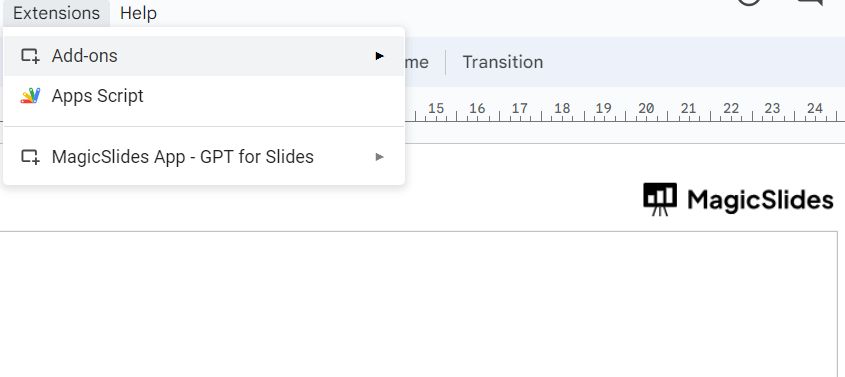Viewport: 845px width, 377px height.
Task: Click the ruler at mark 15
Action: (435, 109)
